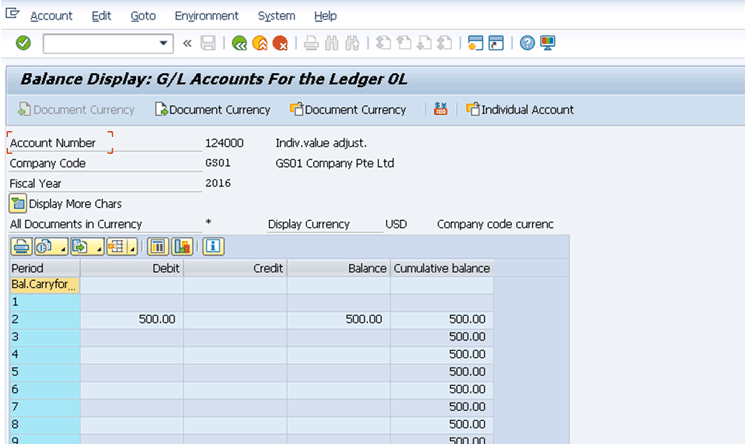Open the Account menu
Viewport: 745px width, 444px height.
coord(51,16)
